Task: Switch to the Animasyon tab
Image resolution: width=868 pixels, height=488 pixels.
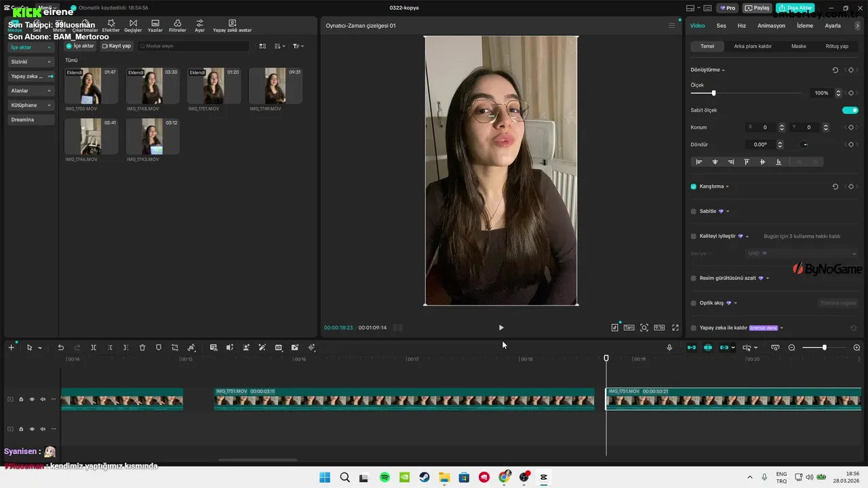Action: click(x=771, y=26)
